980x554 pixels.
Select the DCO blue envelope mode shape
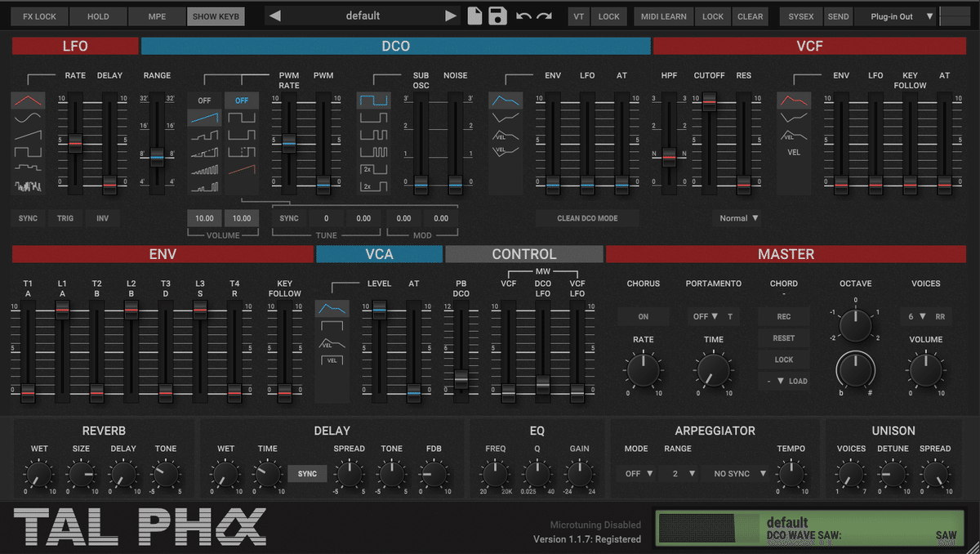[x=506, y=101]
